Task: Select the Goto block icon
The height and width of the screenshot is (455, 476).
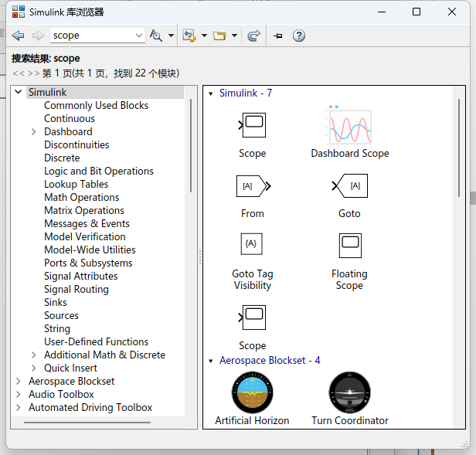Action: (x=350, y=185)
